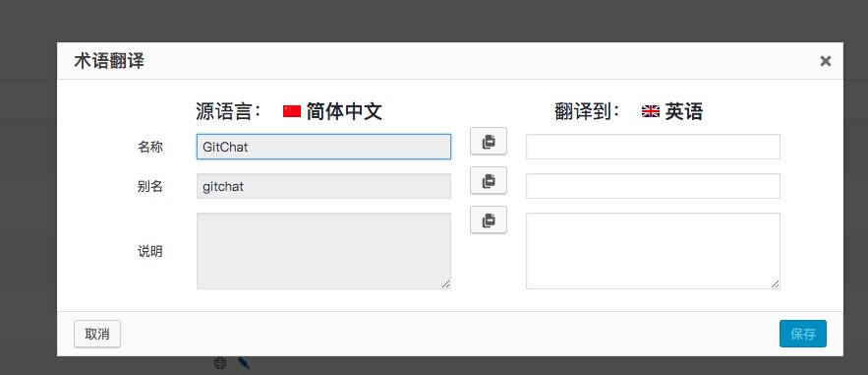
Task: Click the 别名 field label
Action: click(150, 187)
